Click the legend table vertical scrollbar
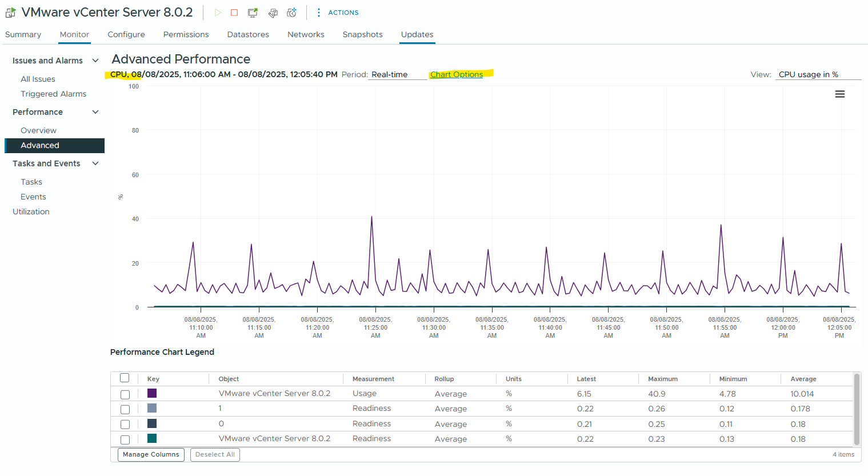The height and width of the screenshot is (476, 868). [x=857, y=409]
